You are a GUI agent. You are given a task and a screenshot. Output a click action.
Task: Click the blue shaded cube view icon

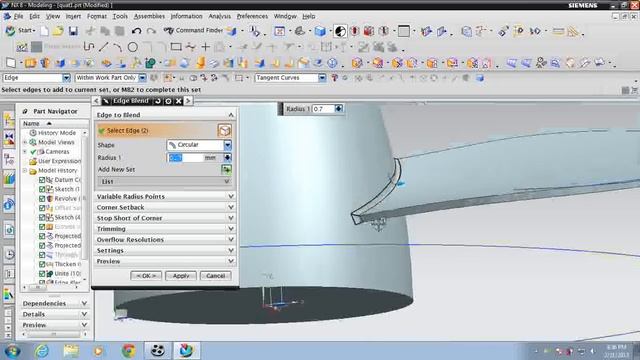tap(320, 31)
